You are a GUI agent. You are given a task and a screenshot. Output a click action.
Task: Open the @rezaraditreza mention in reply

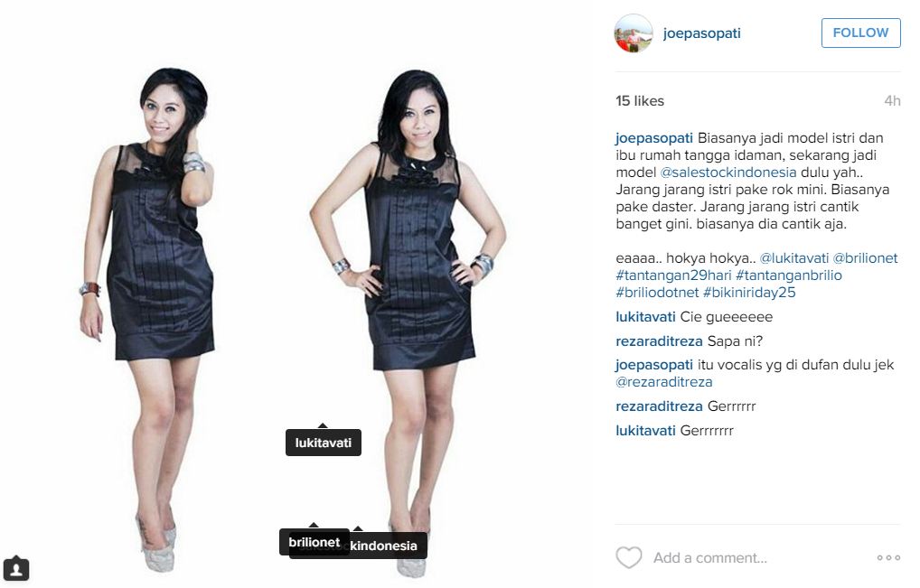tap(664, 382)
